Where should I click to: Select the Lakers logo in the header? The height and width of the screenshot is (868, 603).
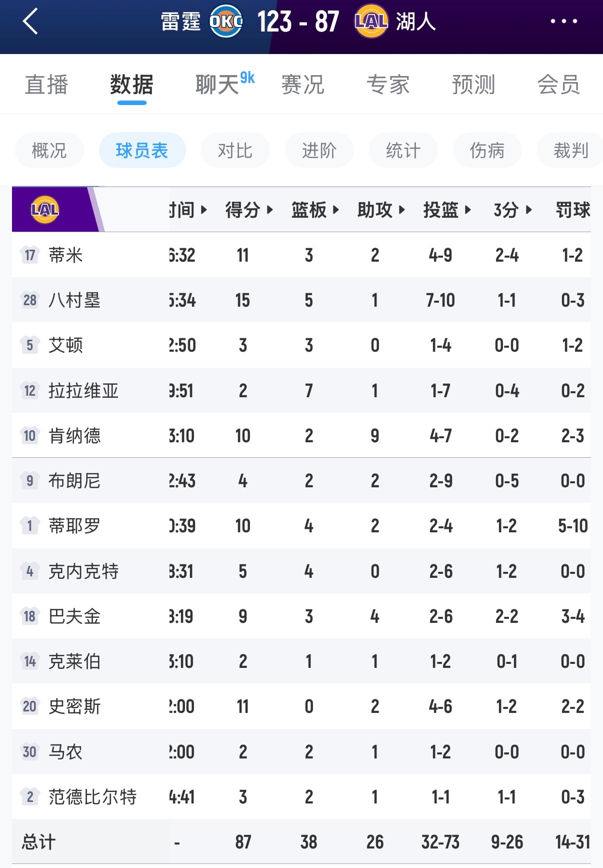coord(370,21)
